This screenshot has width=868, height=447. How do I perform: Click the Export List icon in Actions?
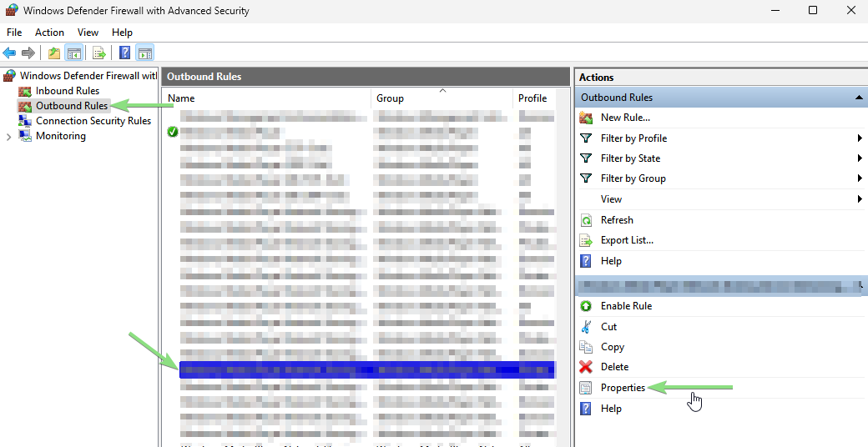(586, 241)
